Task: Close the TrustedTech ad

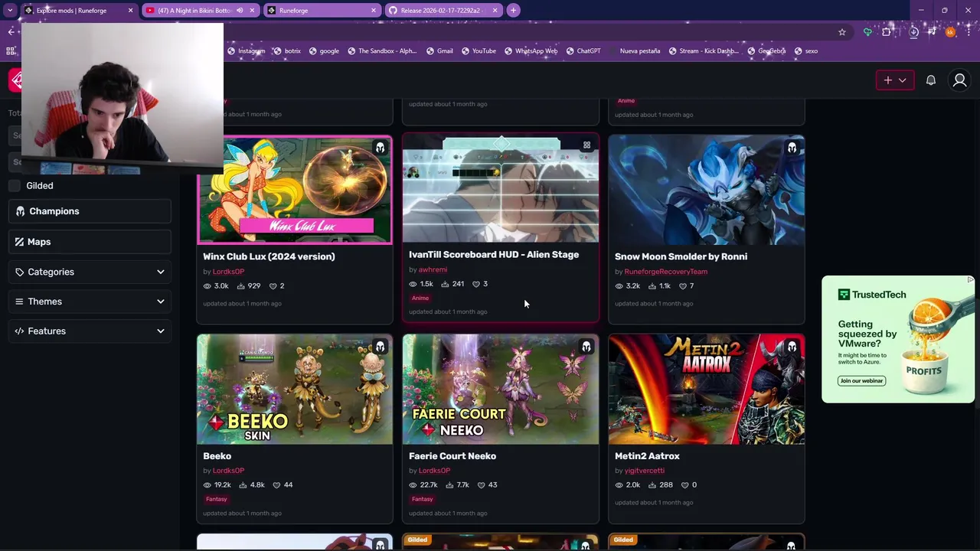Action: coord(970,280)
